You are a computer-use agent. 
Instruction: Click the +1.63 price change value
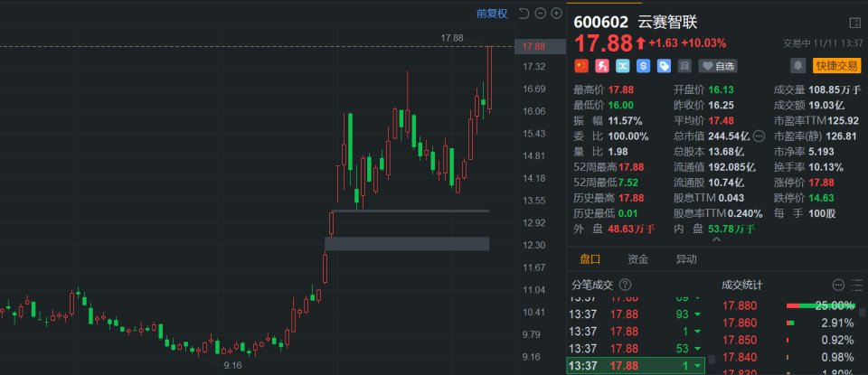(663, 43)
